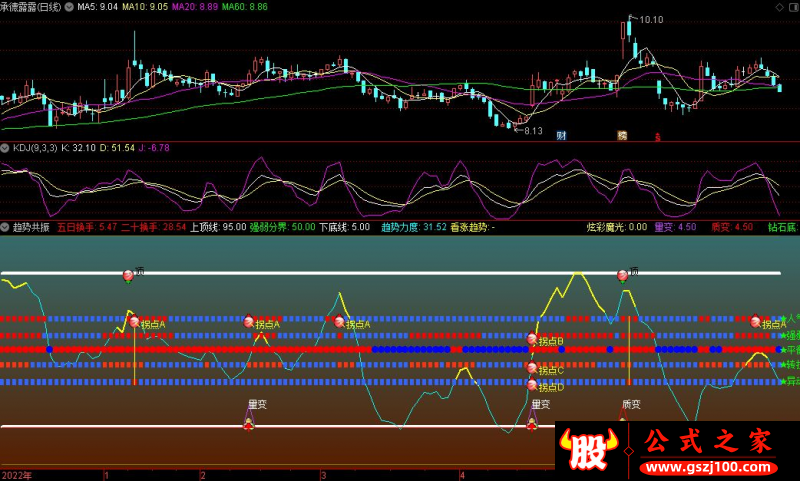Click the 10.10 high price label
This screenshot has height=481, width=800.
(x=651, y=19)
